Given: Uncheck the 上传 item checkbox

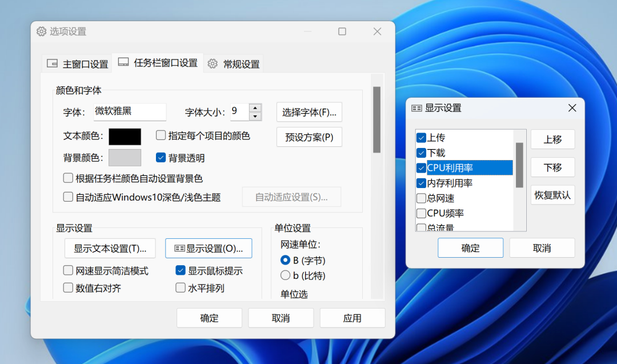Looking at the screenshot, I should pos(421,138).
